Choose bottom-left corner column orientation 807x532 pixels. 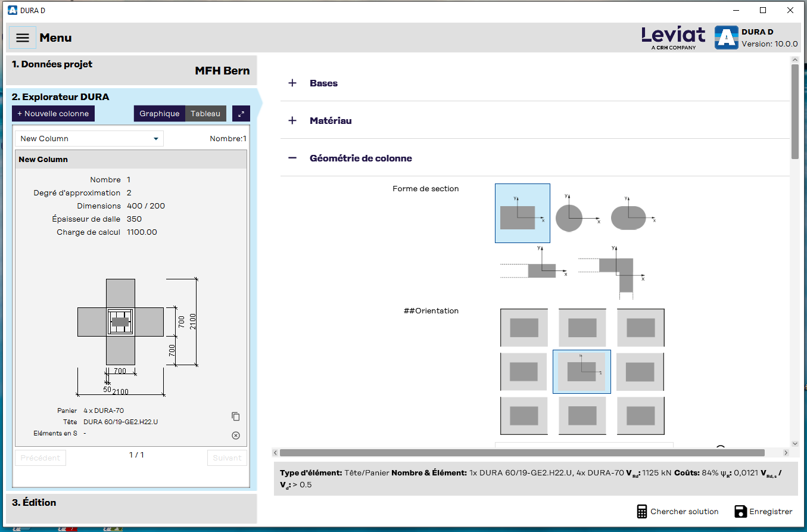pos(524,416)
